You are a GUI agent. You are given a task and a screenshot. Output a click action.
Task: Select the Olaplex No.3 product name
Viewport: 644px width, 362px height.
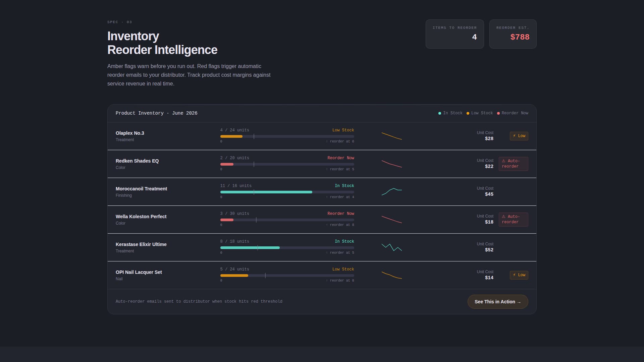[x=130, y=133]
